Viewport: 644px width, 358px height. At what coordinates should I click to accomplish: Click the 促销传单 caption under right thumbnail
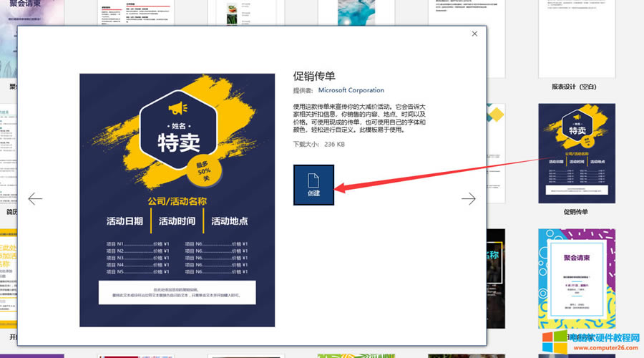[575, 212]
